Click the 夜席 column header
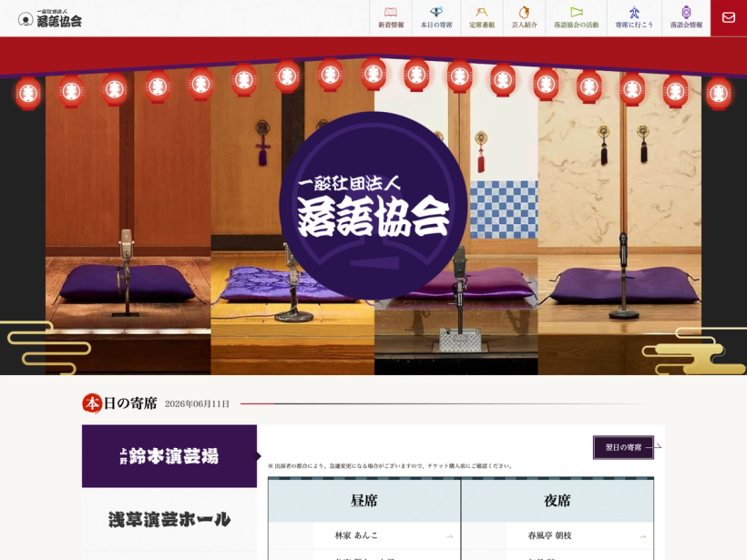747x560 pixels. (558, 501)
